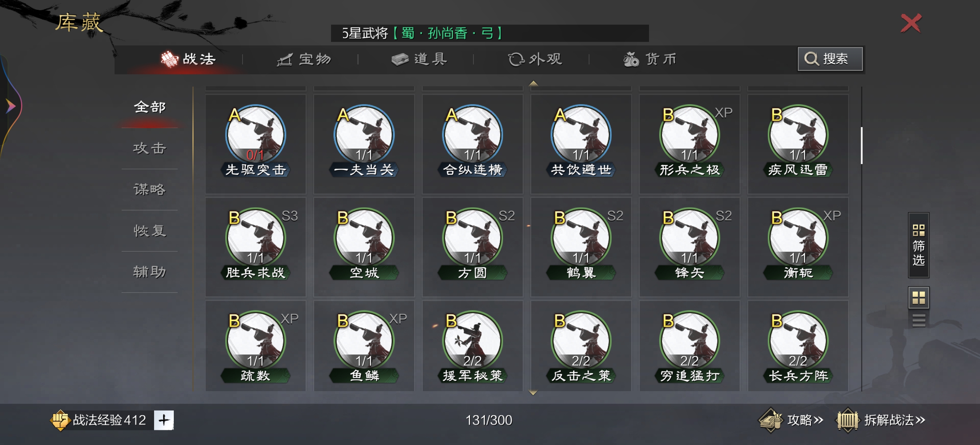Open the 攻略 strategy guide
980x445 pixels.
click(x=791, y=420)
